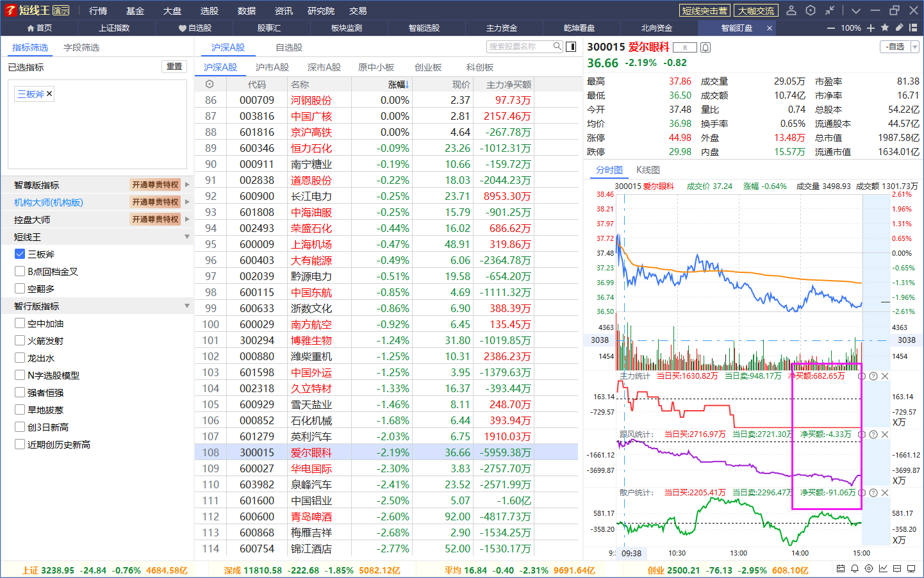
Task: Enable the B点回档金叉 checkbox
Action: [x=20, y=271]
